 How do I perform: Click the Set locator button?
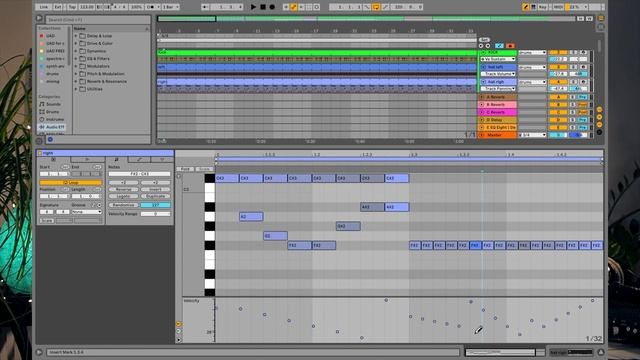click(484, 40)
